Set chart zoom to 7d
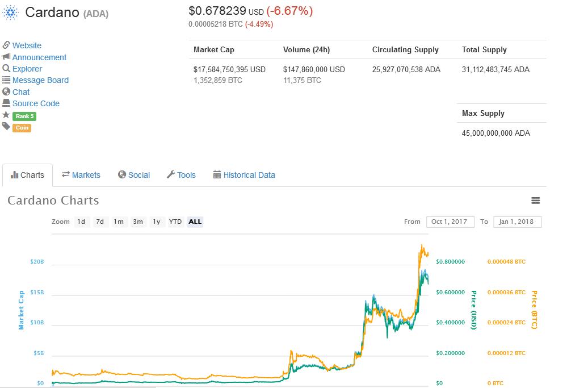Image resolution: width=588 pixels, height=388 pixels. pos(100,222)
